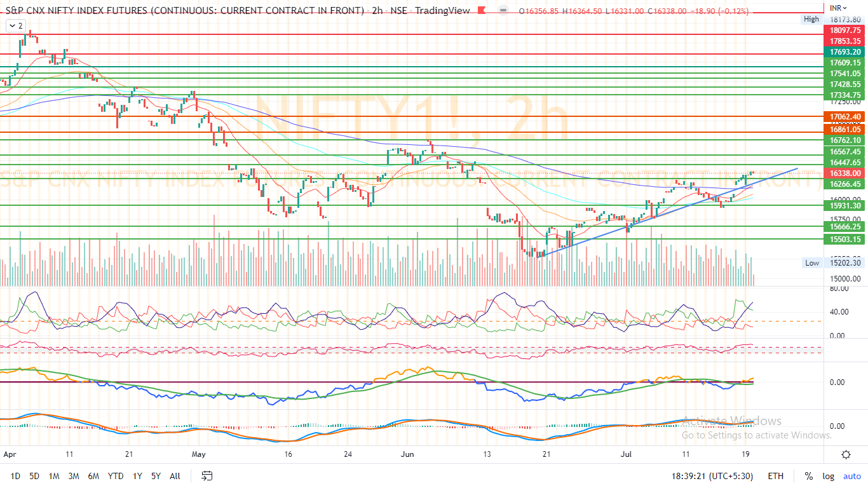868x488 pixels.
Task: Click the 15931.30 price label
Action: (846, 206)
